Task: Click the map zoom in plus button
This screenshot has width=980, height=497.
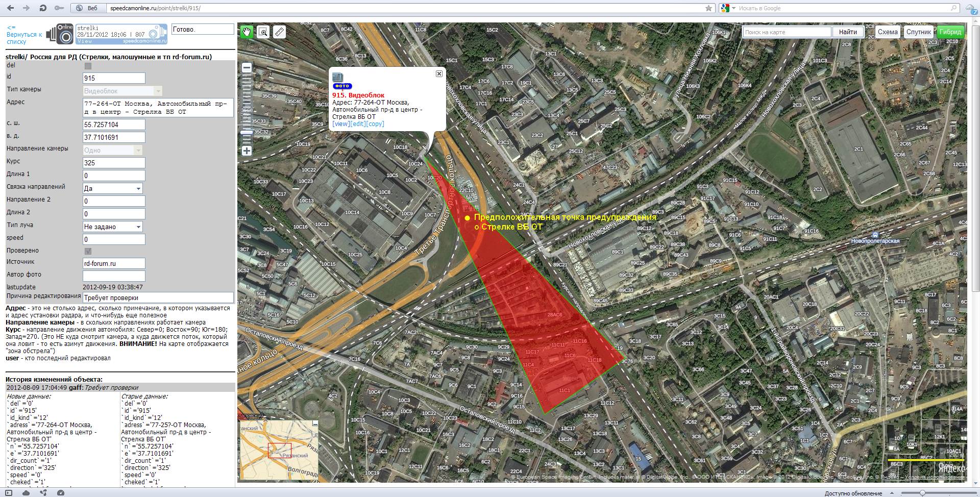Action: point(247,151)
